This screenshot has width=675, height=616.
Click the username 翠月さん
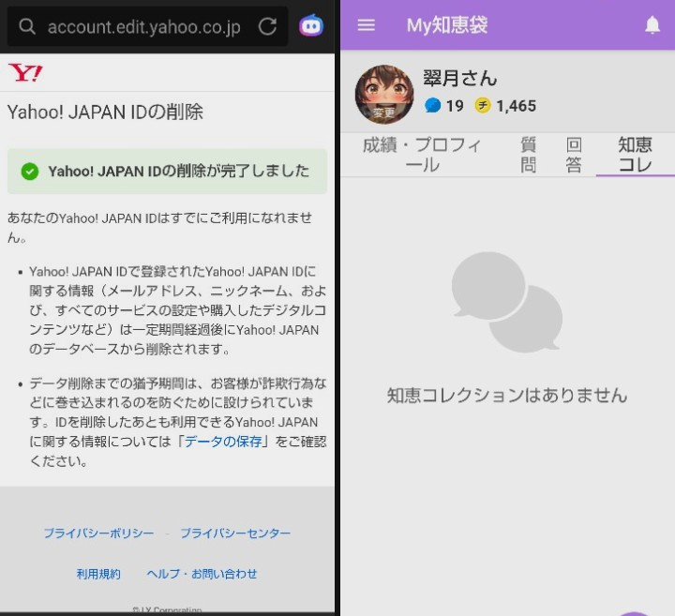click(459, 79)
